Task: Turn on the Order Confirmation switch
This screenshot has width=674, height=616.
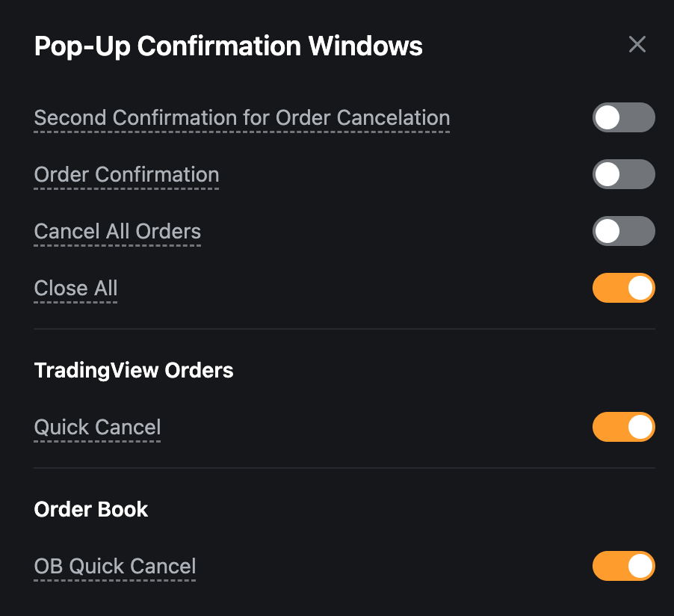Action: click(623, 175)
